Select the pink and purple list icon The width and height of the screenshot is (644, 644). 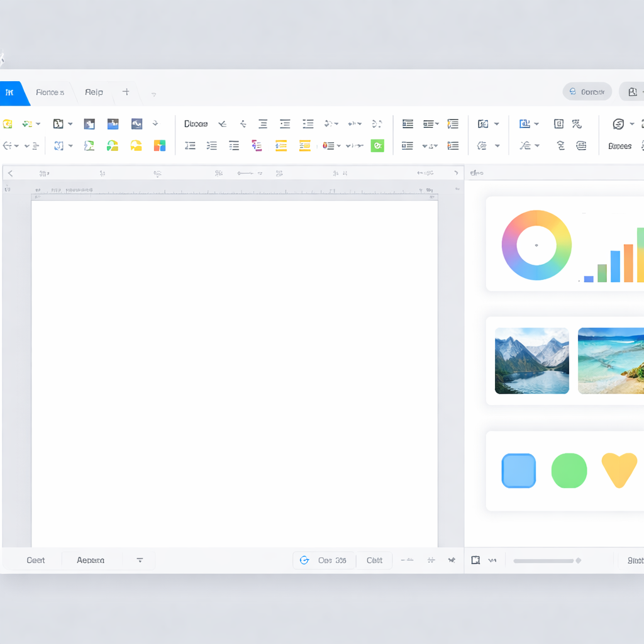[x=257, y=146]
